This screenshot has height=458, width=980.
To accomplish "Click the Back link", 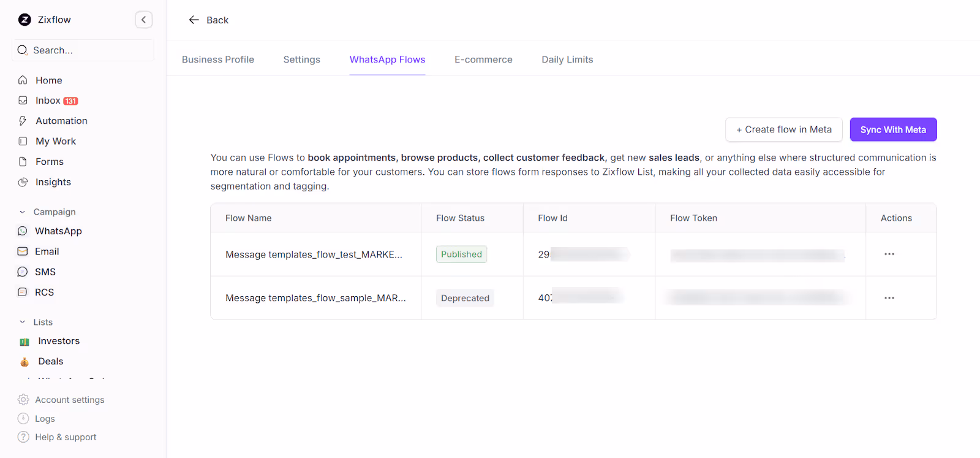I will point(217,20).
